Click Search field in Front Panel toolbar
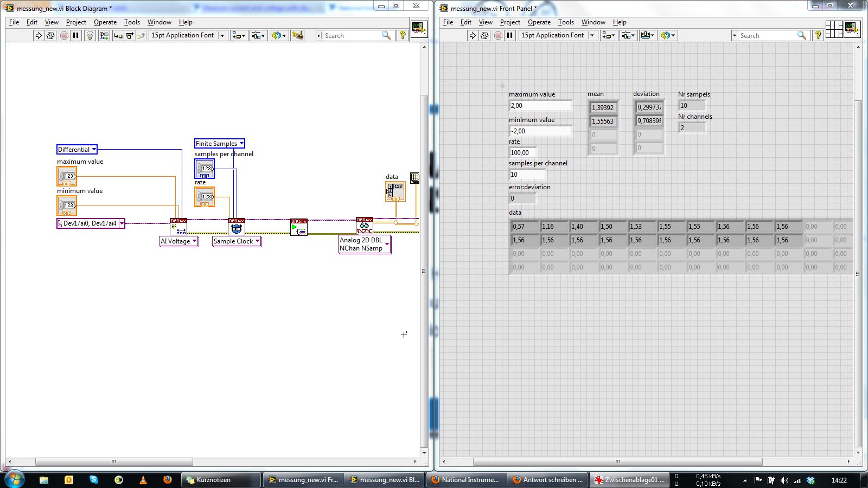The height and width of the screenshot is (488, 868). tap(770, 35)
